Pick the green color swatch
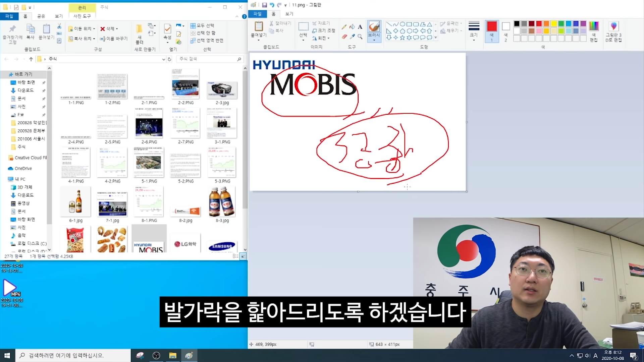Viewport: 644px width, 362px height. tap(561, 23)
